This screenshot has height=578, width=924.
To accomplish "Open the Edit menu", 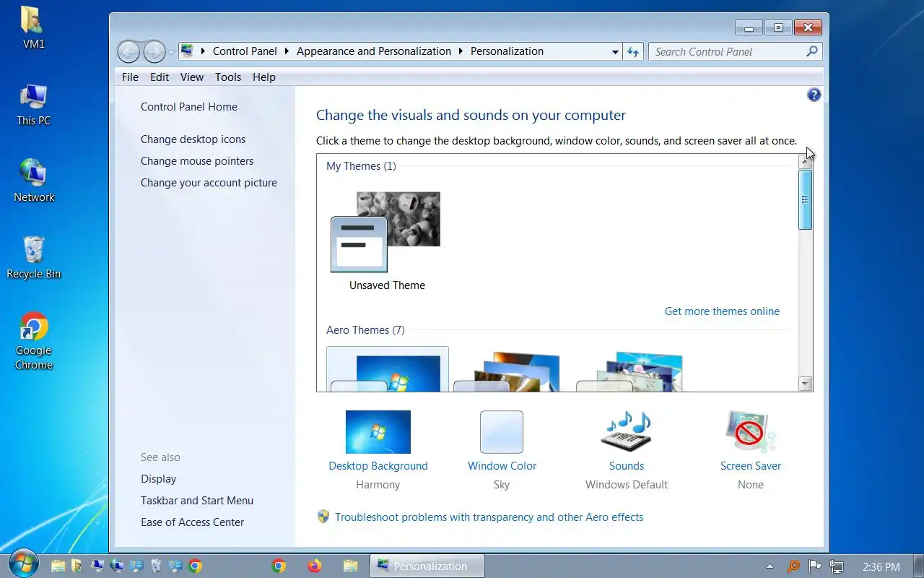I will tap(160, 77).
